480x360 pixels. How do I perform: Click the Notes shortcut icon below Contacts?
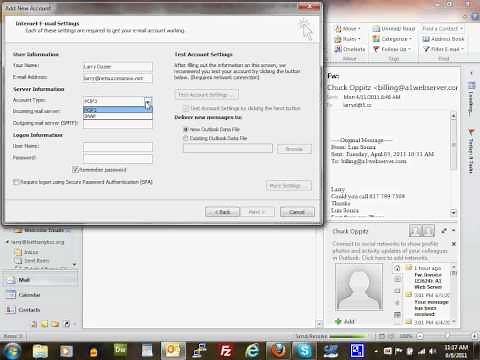44,324
